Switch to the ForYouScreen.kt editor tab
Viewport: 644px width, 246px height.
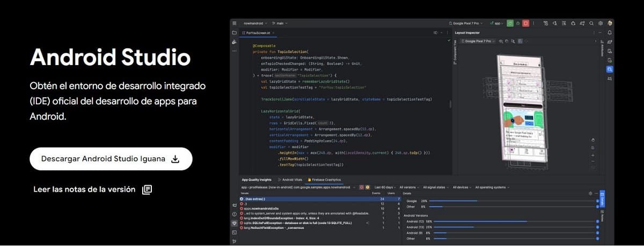[x=259, y=33]
